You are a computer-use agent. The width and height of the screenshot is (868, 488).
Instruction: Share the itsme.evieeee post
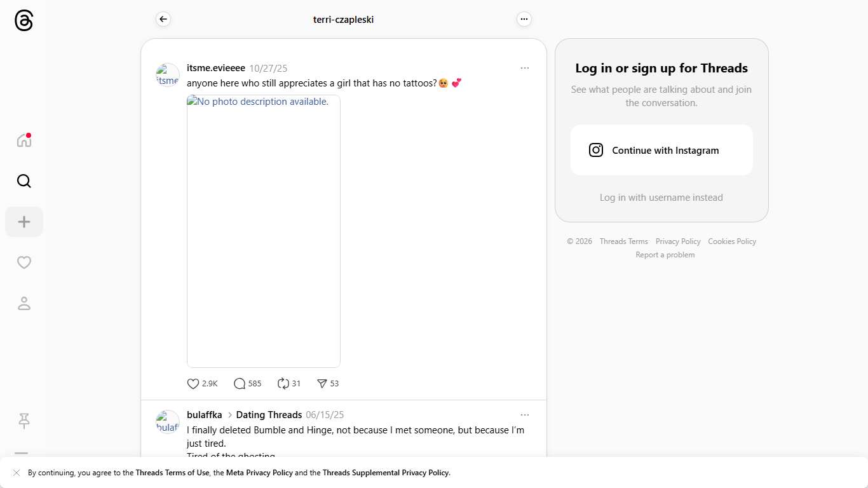[x=322, y=384]
